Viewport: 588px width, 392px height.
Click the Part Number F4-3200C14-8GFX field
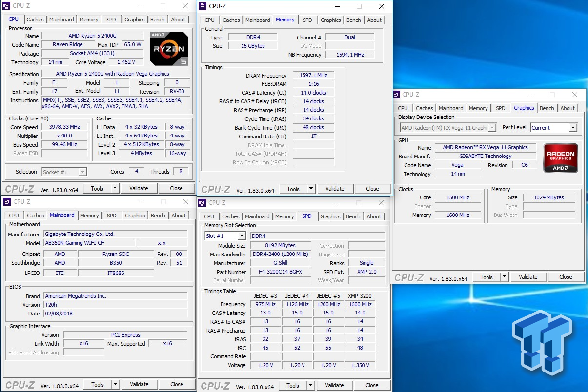coord(281,272)
